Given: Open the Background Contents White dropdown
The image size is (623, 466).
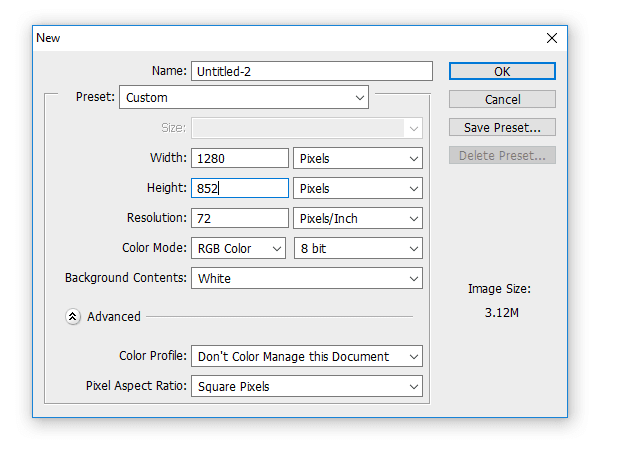Looking at the screenshot, I should coord(307,278).
